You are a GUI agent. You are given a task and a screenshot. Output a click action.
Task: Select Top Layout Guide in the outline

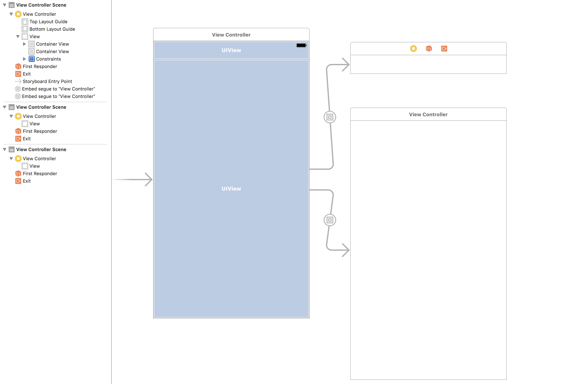pos(48,22)
